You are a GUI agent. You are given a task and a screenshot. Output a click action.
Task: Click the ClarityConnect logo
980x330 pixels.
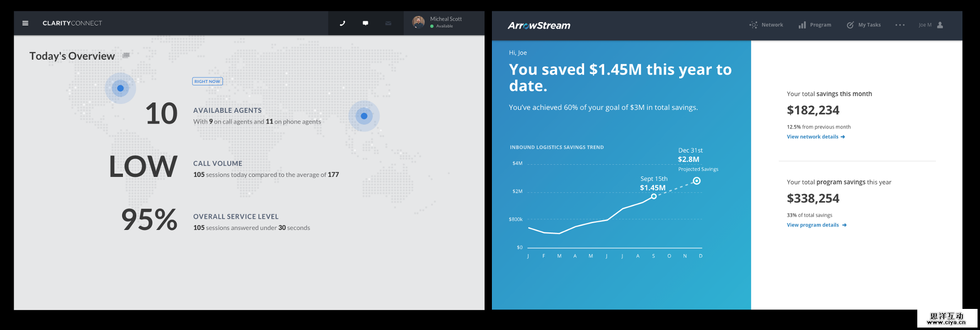[x=73, y=23]
